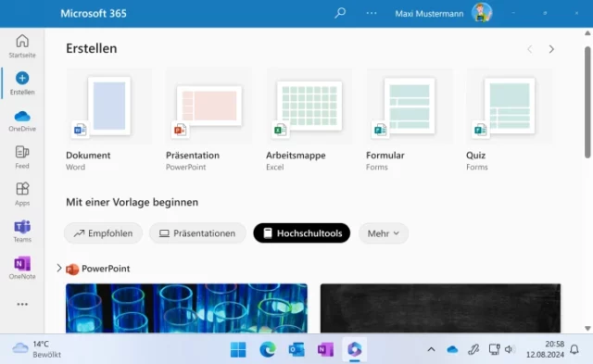593x364 pixels.
Task: Open network settings tray icon
Action: (494, 349)
